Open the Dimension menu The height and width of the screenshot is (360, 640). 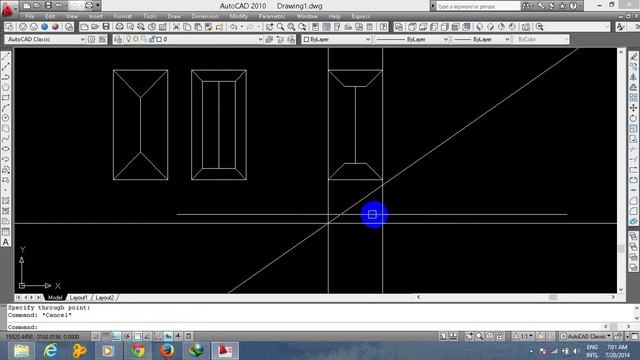pyautogui.click(x=205, y=16)
